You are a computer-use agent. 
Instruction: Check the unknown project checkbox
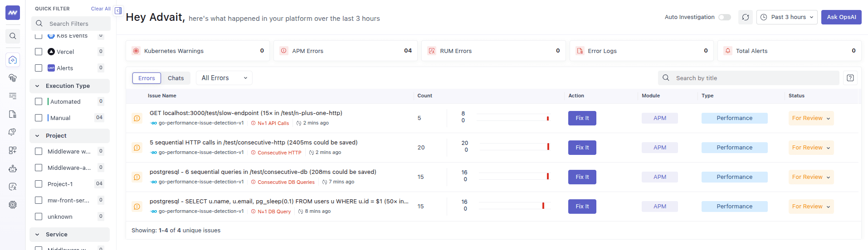(39, 216)
